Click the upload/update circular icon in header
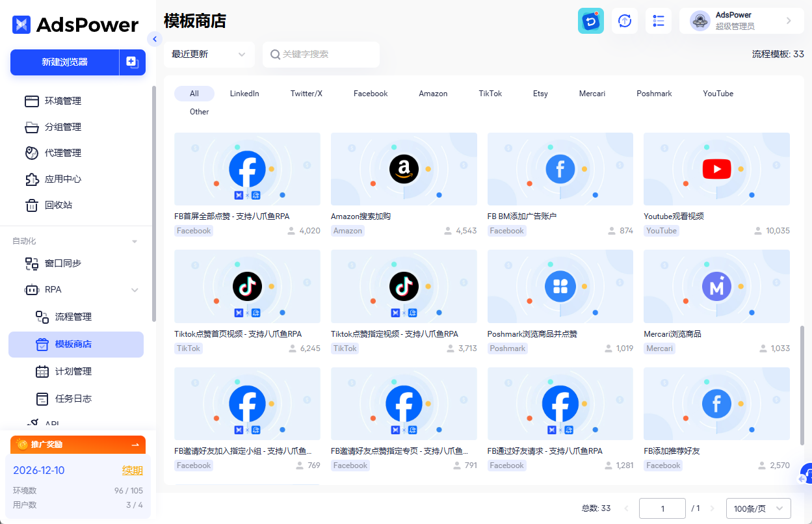Viewport: 812px width, 524px height. [x=625, y=21]
